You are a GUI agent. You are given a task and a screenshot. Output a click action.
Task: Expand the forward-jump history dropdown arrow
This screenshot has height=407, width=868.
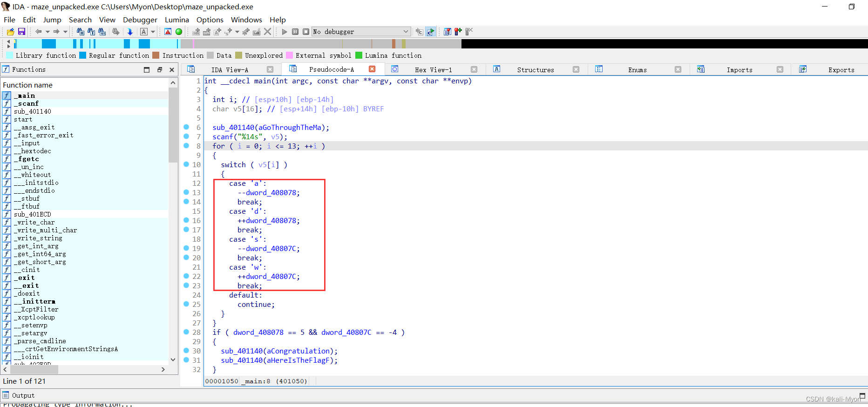tap(65, 32)
